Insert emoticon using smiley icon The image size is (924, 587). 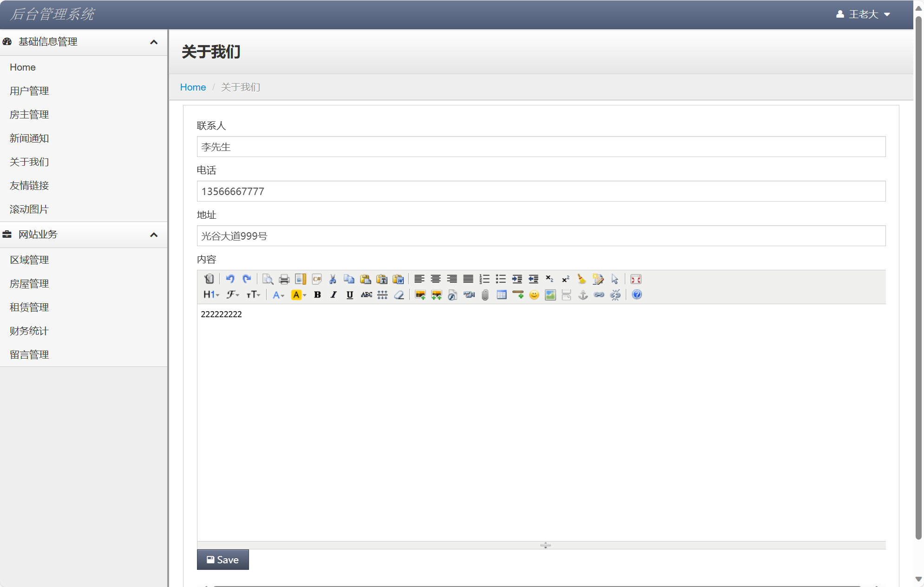(534, 294)
